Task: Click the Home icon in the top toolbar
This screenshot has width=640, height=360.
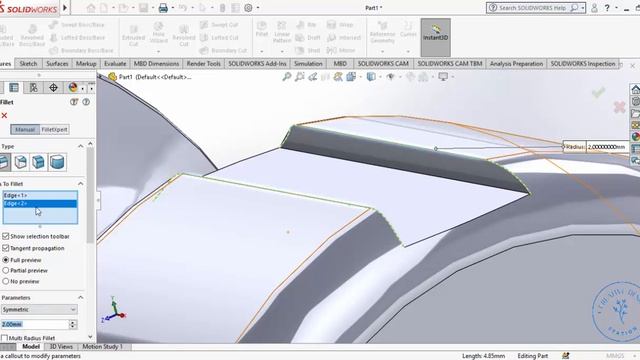Action: point(91,8)
